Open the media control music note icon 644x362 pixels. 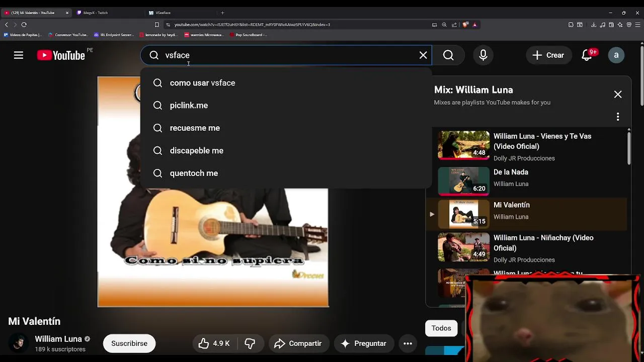point(603,25)
